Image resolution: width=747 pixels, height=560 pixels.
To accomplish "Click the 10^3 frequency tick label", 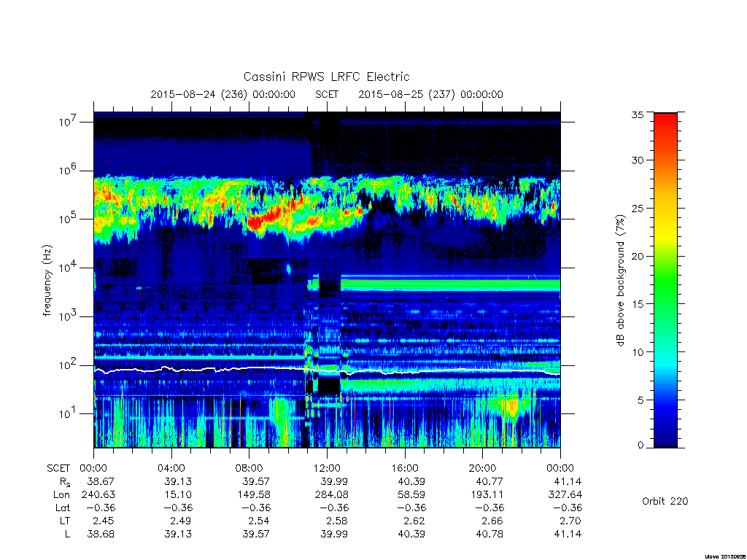I will 69,315.
